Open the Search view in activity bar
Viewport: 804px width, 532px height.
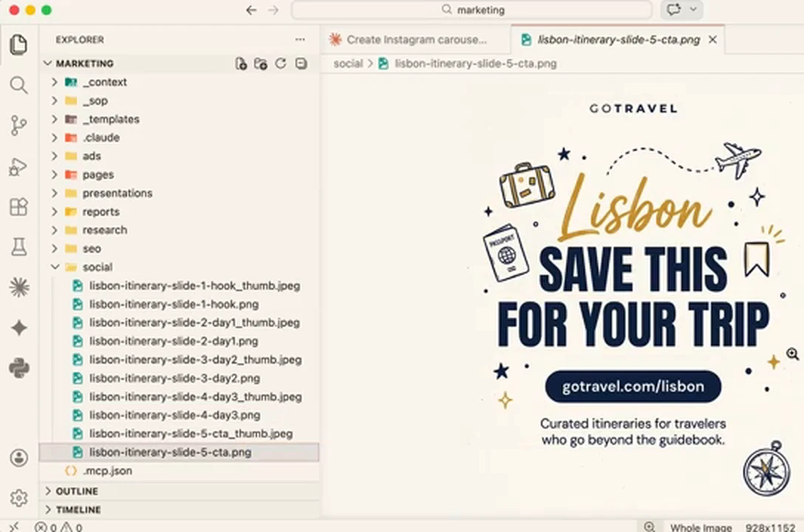pyautogui.click(x=19, y=85)
